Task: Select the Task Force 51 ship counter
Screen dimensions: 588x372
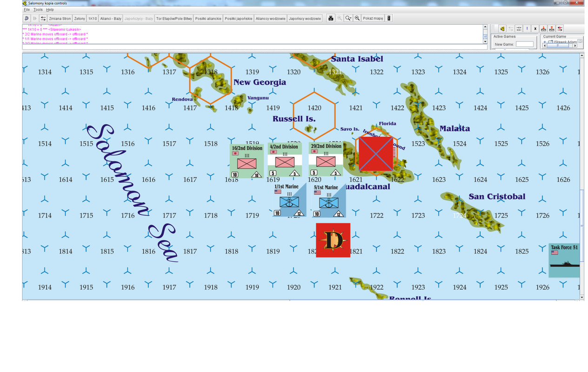Action: pyautogui.click(x=564, y=260)
